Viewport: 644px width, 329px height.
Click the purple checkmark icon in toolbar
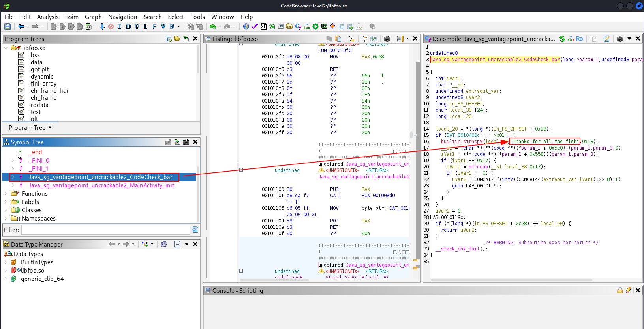[x=255, y=26]
